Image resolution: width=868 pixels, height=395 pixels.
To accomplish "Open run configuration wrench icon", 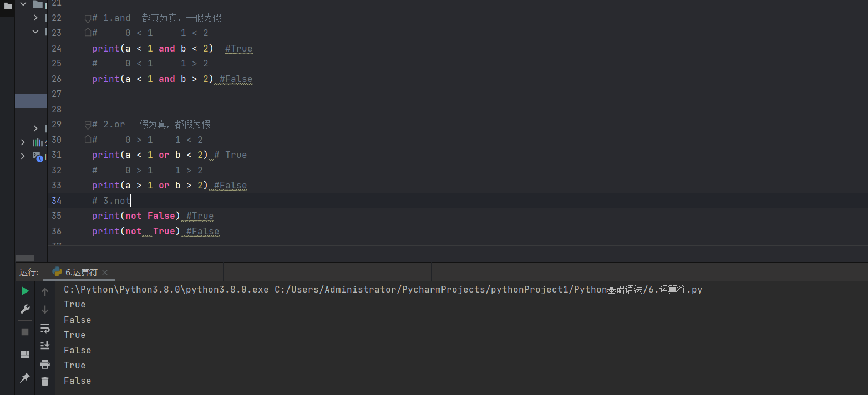I will [x=25, y=309].
